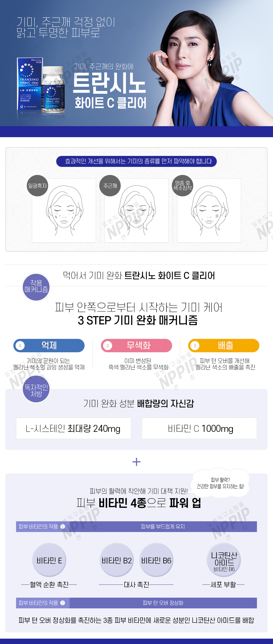273x644 pixels.
Task: Click the 비타민 B6 circle beside B2
Action: (x=156, y=560)
